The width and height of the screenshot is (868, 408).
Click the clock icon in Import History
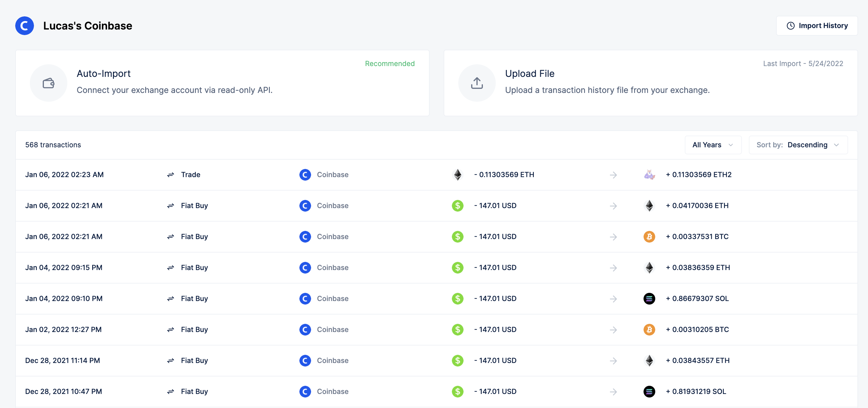pos(790,26)
